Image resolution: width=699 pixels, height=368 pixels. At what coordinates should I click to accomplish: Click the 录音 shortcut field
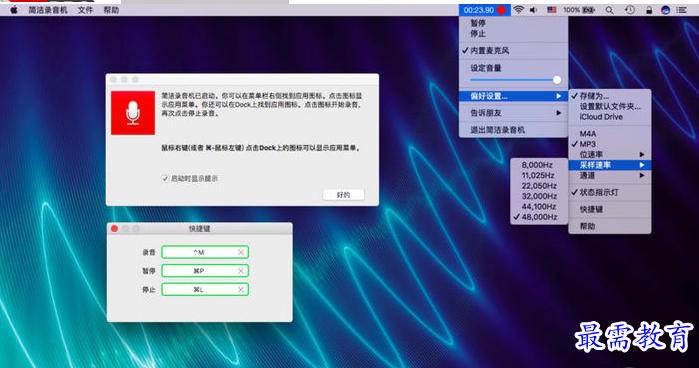pos(205,252)
